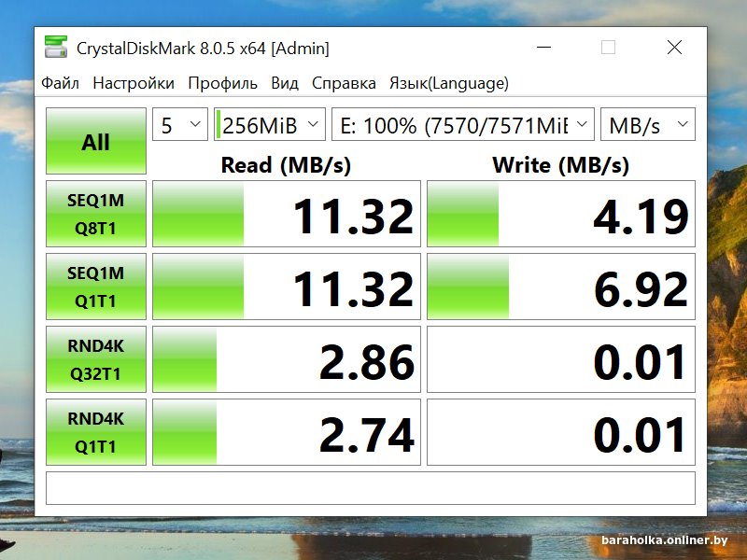The height and width of the screenshot is (560, 747).
Task: Open the Вид menu
Action: tap(285, 83)
